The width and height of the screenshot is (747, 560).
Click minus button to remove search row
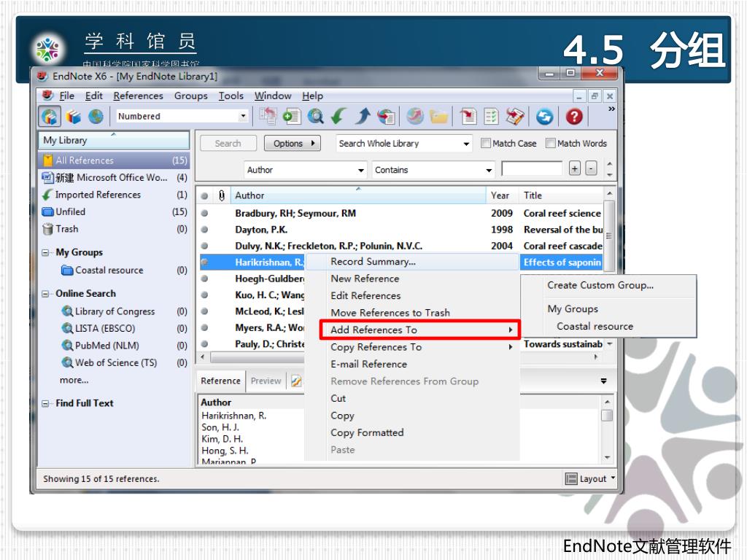tap(591, 168)
